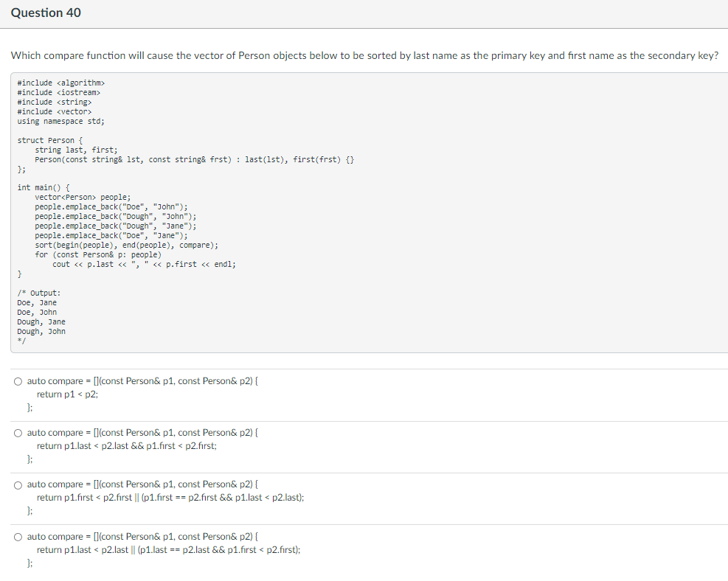Select the answer comparing p1.first < p2.first first
This screenshot has height=581, width=728.
(17, 484)
